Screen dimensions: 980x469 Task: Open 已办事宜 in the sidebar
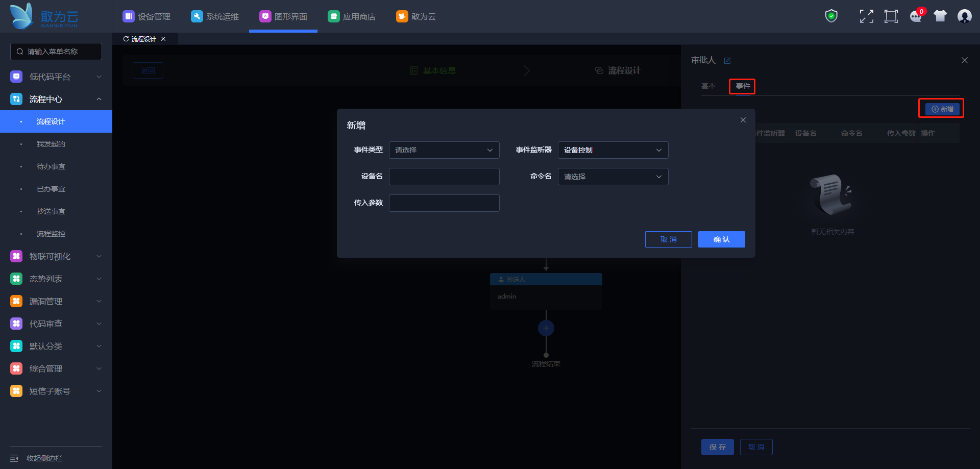[56, 189]
